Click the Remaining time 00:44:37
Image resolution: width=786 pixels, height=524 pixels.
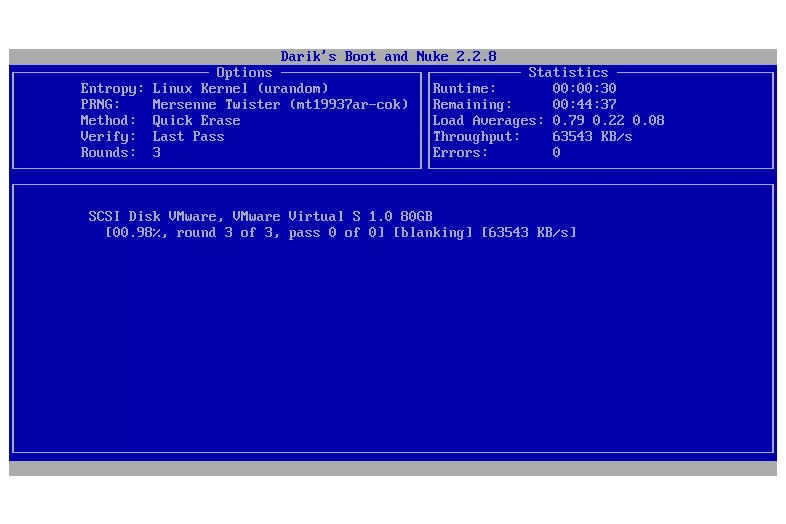(584, 104)
